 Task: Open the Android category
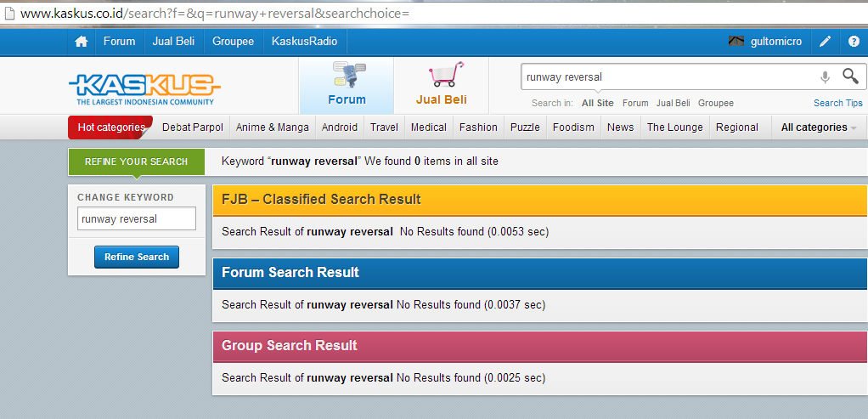tap(340, 127)
